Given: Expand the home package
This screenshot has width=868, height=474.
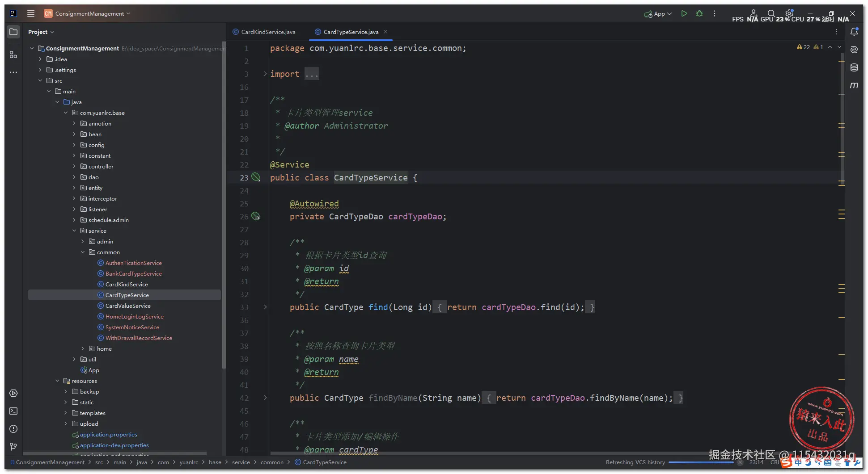Looking at the screenshot, I should [x=83, y=348].
